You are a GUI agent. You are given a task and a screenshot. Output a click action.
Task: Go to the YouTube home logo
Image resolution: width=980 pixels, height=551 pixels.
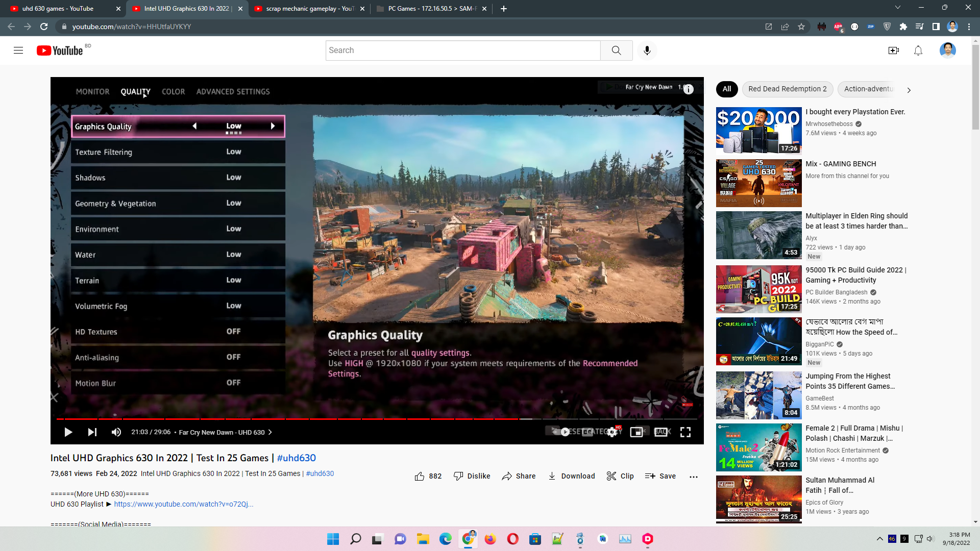60,50
